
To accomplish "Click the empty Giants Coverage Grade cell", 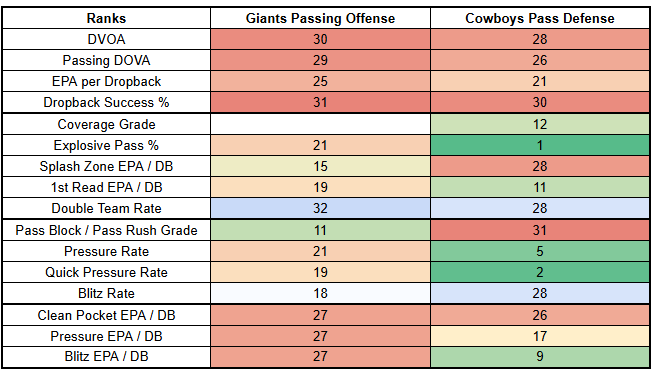I will [x=320, y=124].
